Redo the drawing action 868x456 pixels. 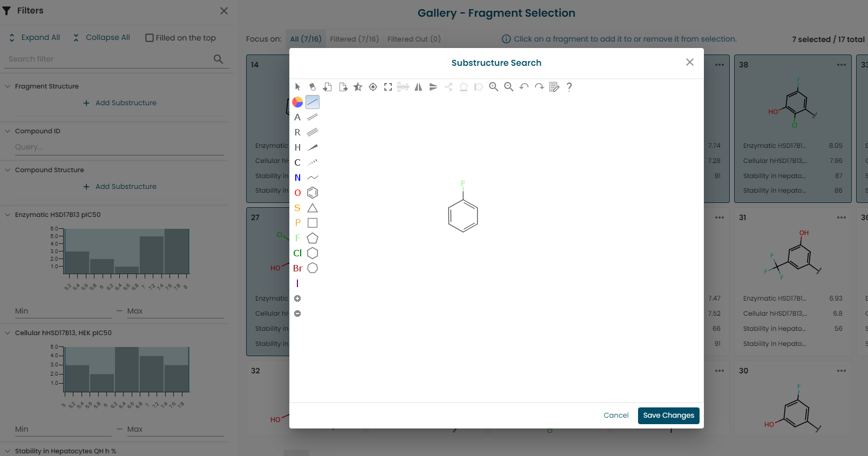[539, 87]
